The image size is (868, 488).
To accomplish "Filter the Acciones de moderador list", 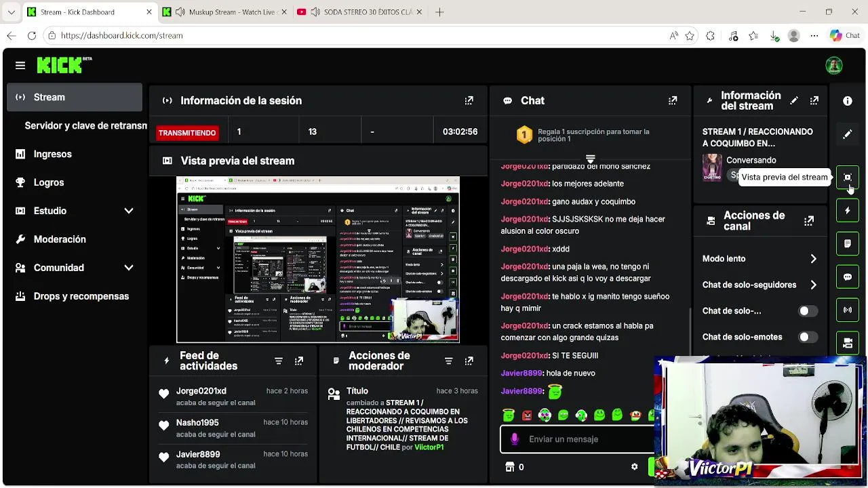I will point(448,361).
